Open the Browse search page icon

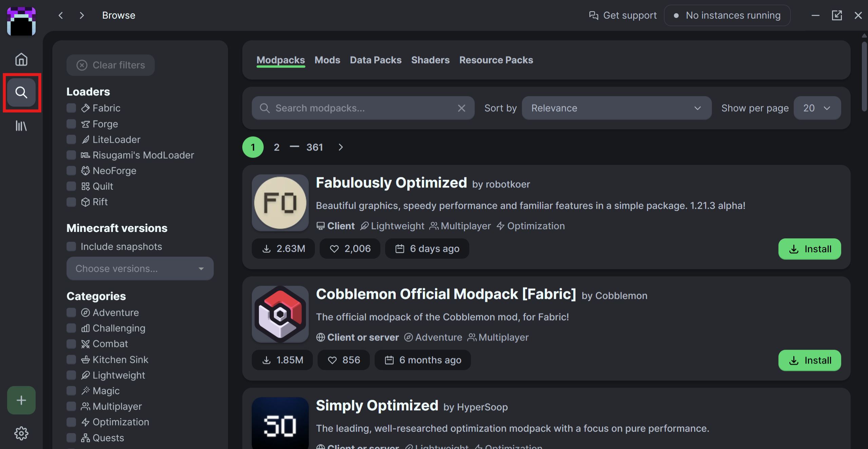click(21, 92)
